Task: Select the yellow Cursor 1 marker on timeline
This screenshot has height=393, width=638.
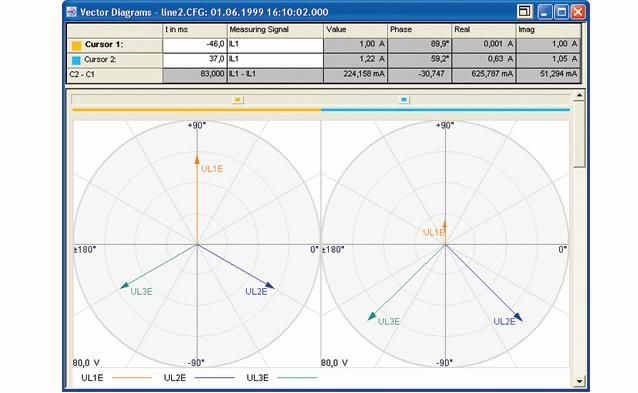Action: click(x=238, y=99)
